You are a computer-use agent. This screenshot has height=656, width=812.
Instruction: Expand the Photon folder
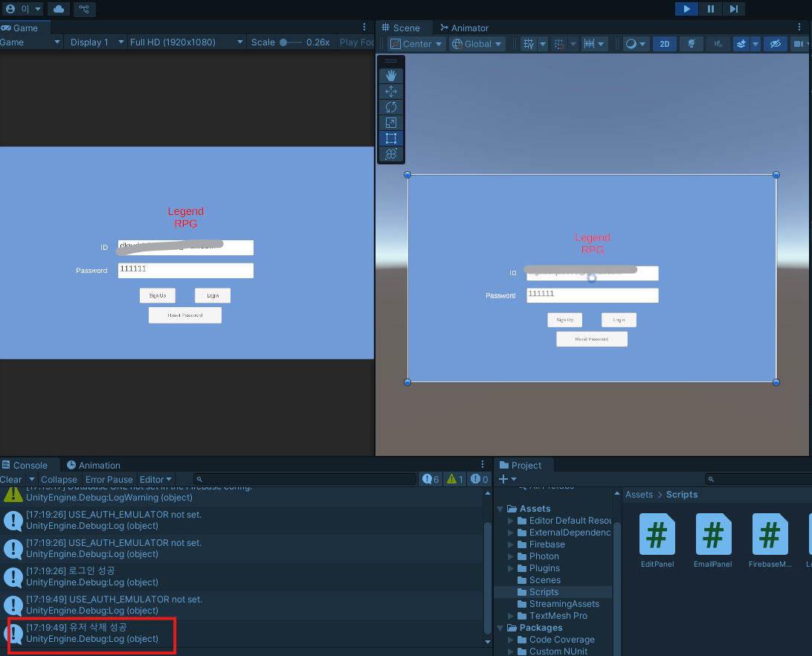511,556
